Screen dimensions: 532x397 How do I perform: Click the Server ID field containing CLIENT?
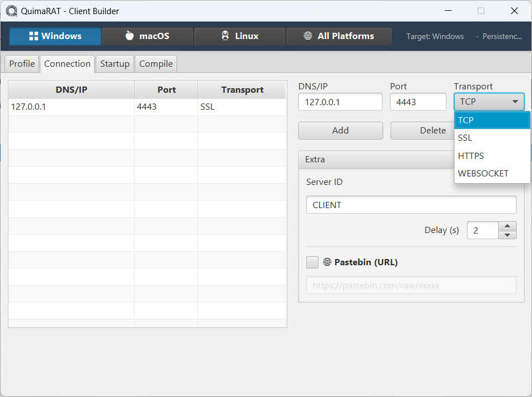pyautogui.click(x=411, y=205)
